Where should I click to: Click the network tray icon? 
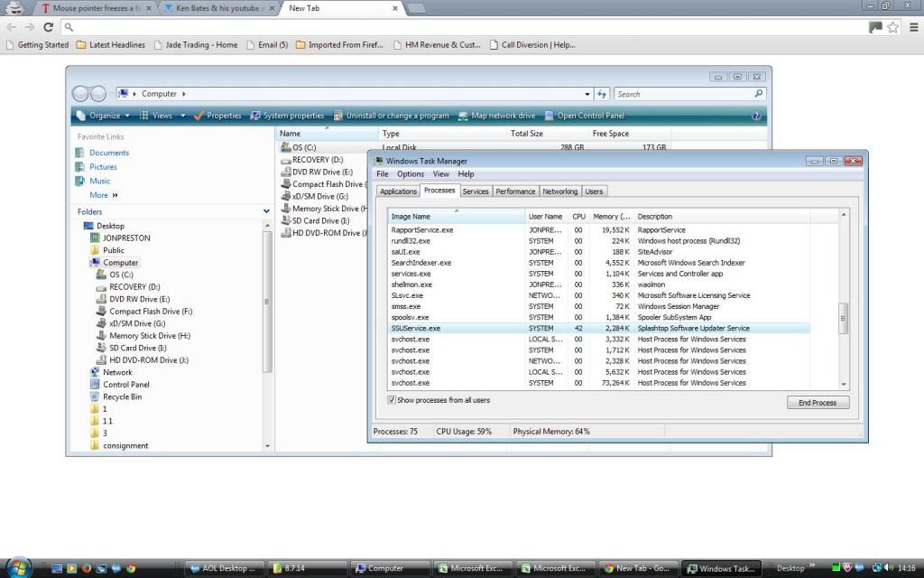[876, 568]
